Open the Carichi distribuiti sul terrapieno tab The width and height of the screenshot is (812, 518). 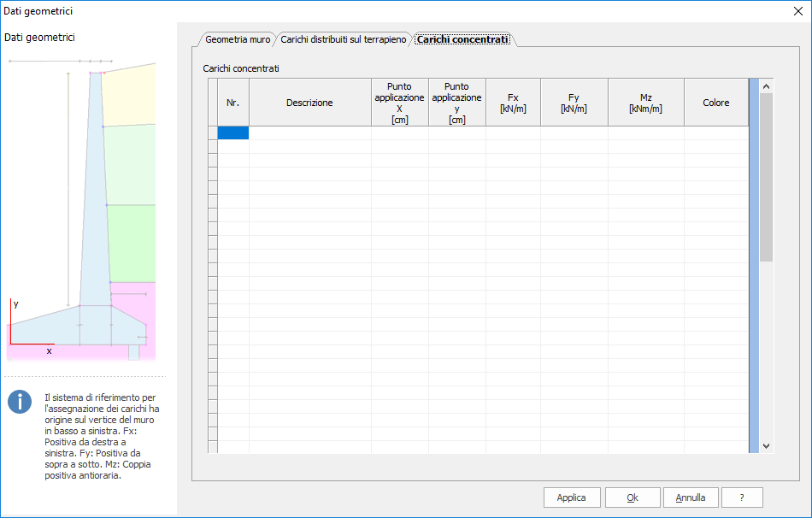[344, 39]
